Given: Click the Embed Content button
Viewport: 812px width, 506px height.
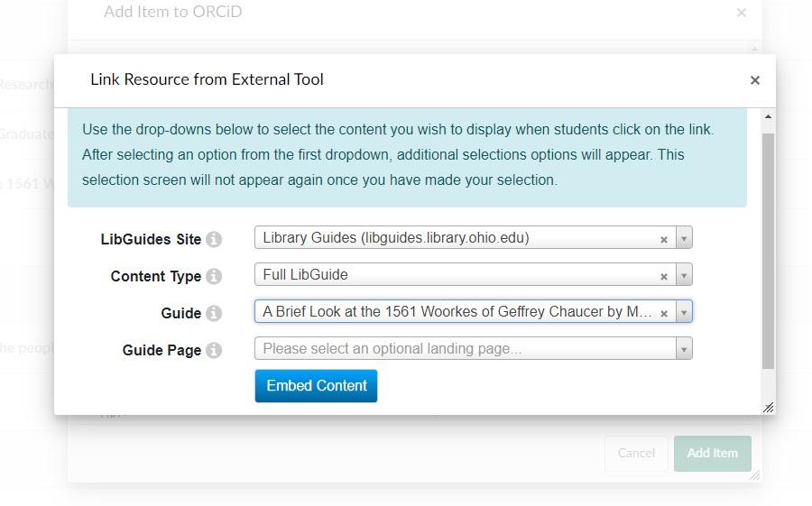Looking at the screenshot, I should [x=316, y=386].
